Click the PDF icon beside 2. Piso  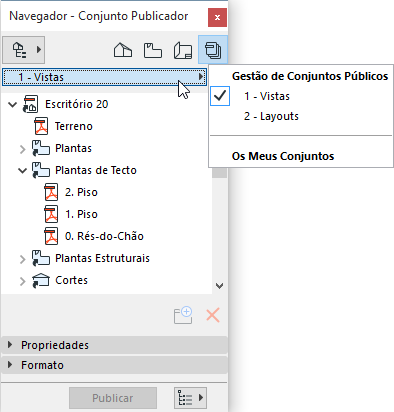coord(51,192)
